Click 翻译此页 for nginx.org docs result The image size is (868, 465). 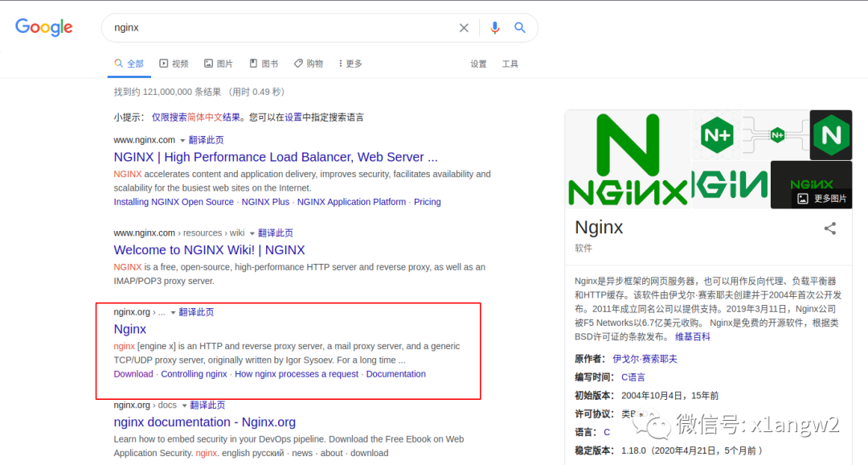[x=207, y=405]
